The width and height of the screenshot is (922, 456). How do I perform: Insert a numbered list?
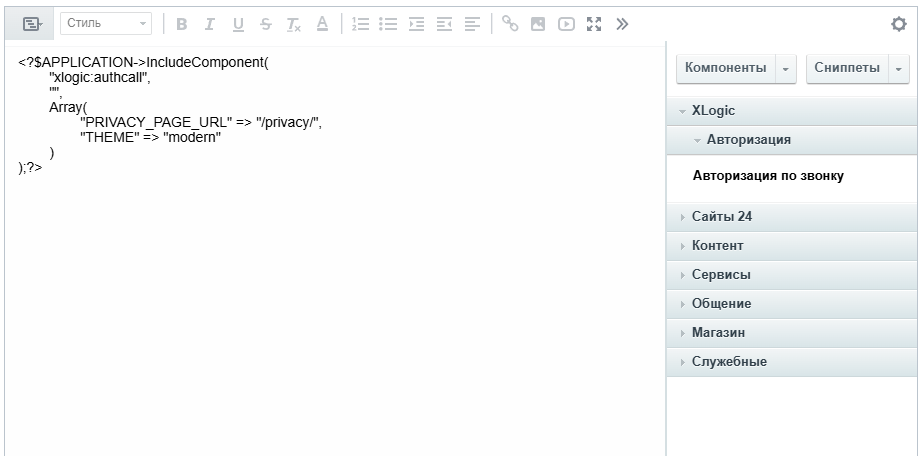point(361,23)
